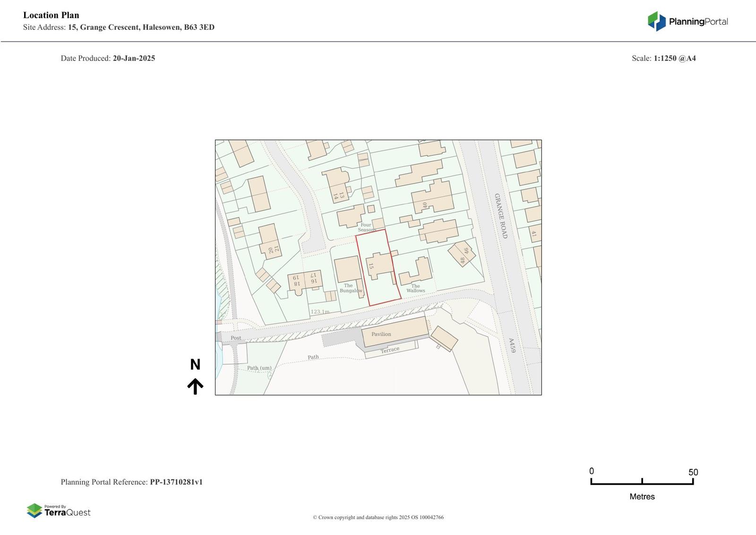Click the scale bar in metres
Viewport: 756px width, 535px height.
pos(642,481)
